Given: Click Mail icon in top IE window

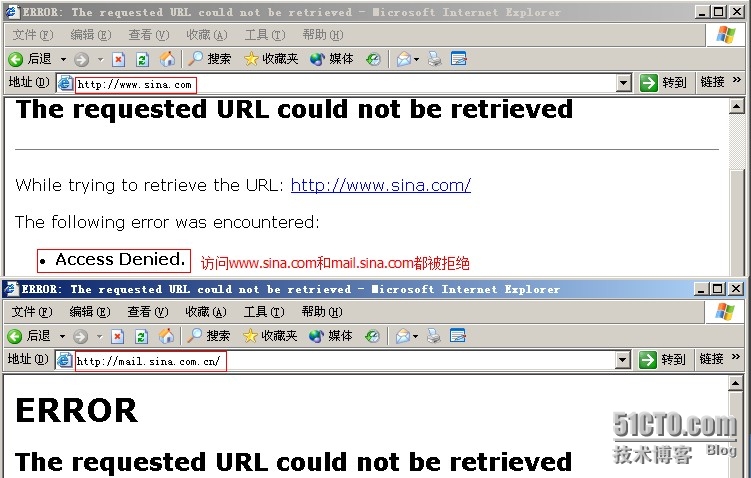Looking at the screenshot, I should click(x=403, y=59).
